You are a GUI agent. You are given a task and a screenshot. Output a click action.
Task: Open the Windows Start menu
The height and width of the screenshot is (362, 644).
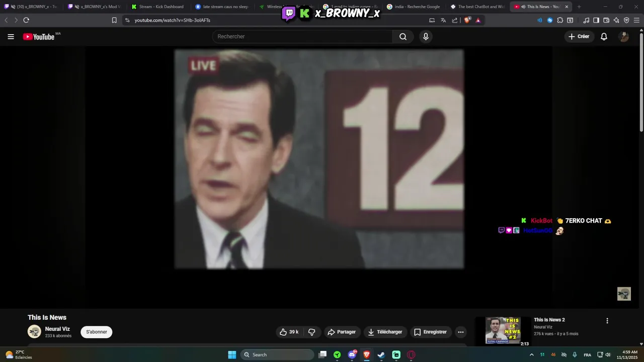(232, 354)
